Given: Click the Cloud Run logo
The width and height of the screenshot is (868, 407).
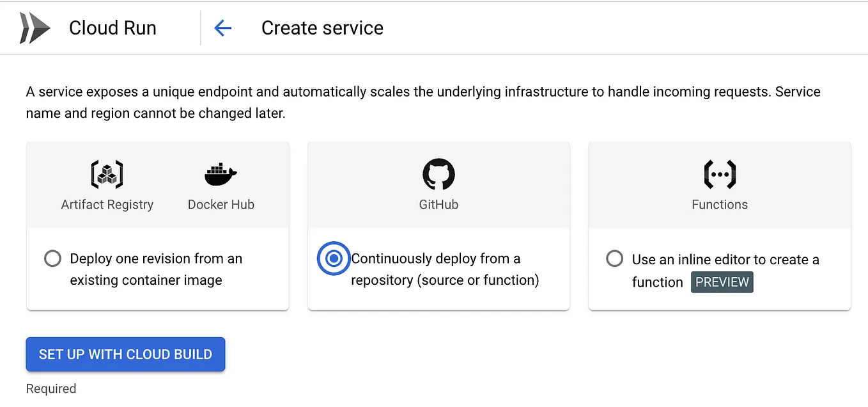Looking at the screenshot, I should (35, 27).
